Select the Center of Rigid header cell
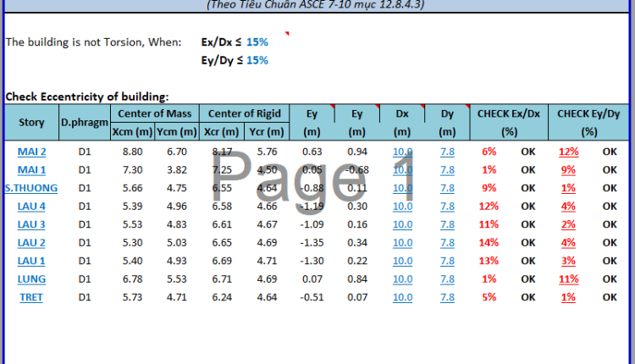The width and height of the screenshot is (635, 364). (244, 113)
